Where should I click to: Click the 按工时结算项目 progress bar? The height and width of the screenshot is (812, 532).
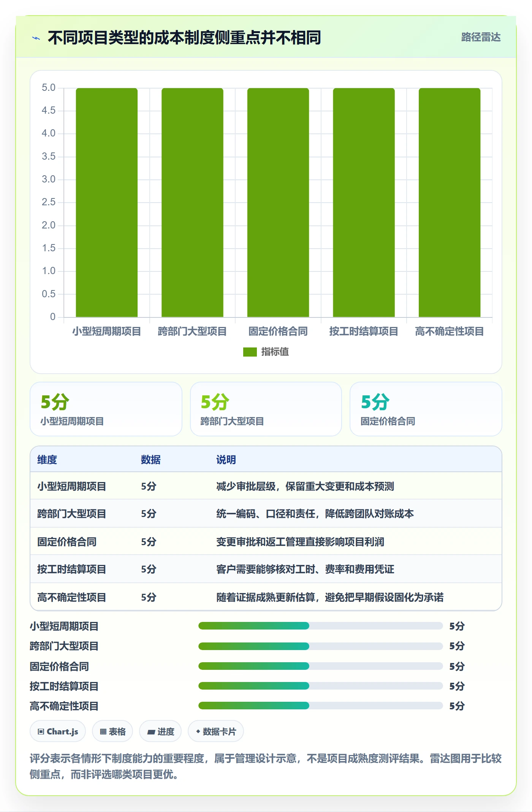click(x=320, y=686)
